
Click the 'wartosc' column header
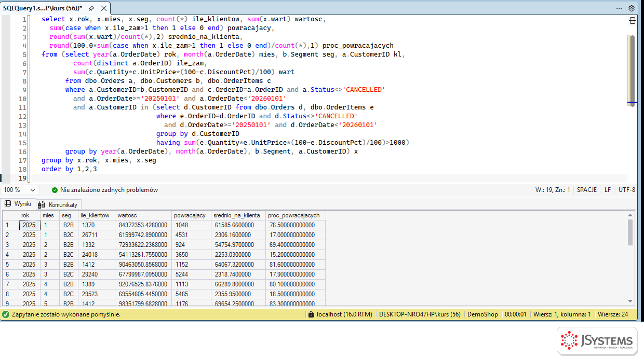coord(143,215)
